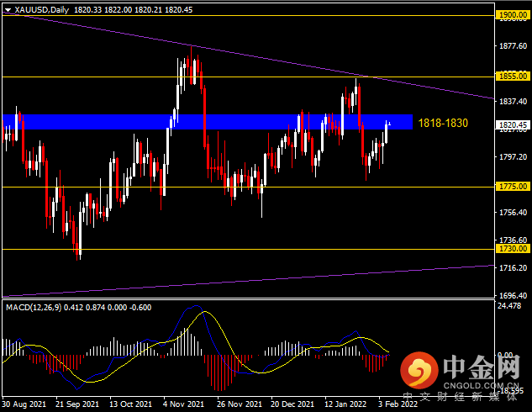Click the MACD 24.478 scale value

click(x=509, y=306)
